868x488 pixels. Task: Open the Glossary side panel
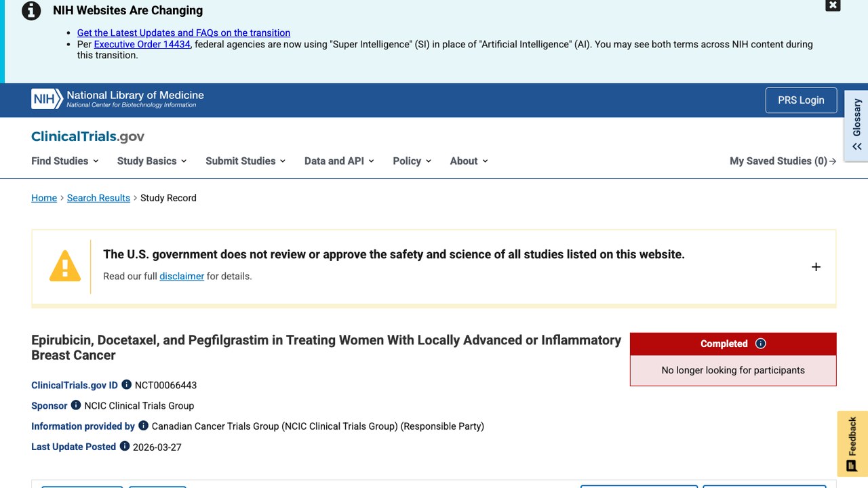click(x=856, y=126)
